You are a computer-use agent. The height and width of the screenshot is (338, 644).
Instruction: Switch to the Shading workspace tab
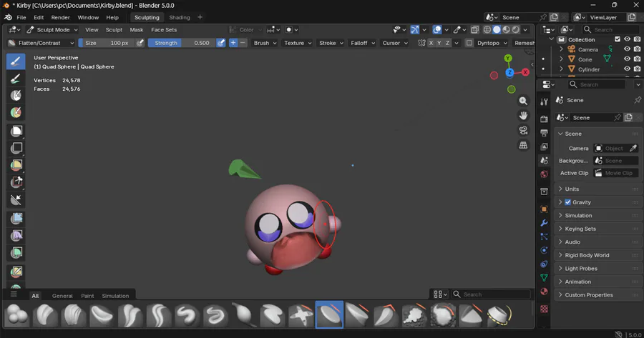(x=180, y=17)
